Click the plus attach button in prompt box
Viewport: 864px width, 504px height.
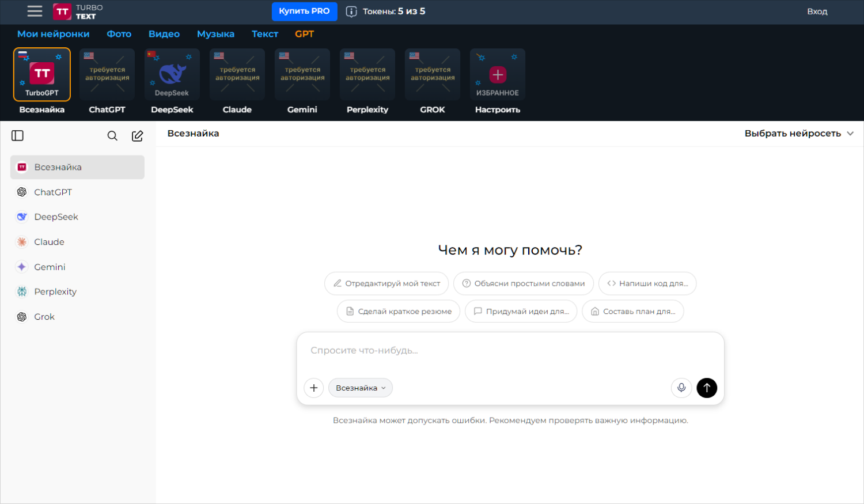[314, 388]
